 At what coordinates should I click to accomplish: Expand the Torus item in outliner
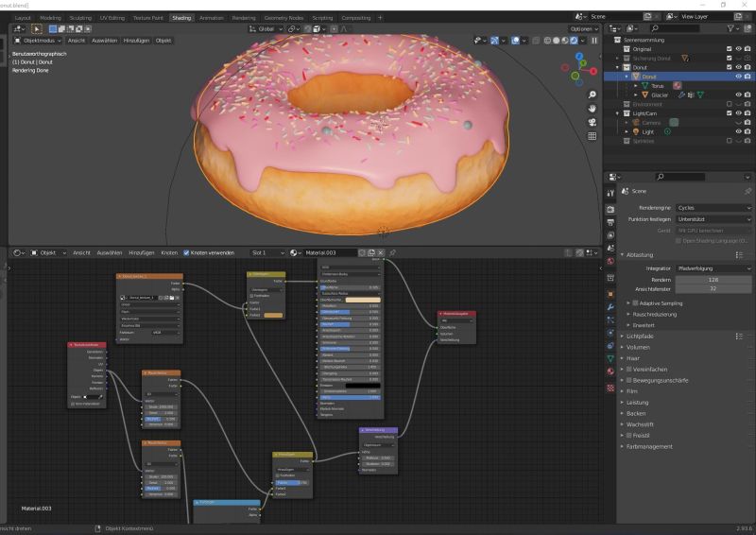click(636, 86)
